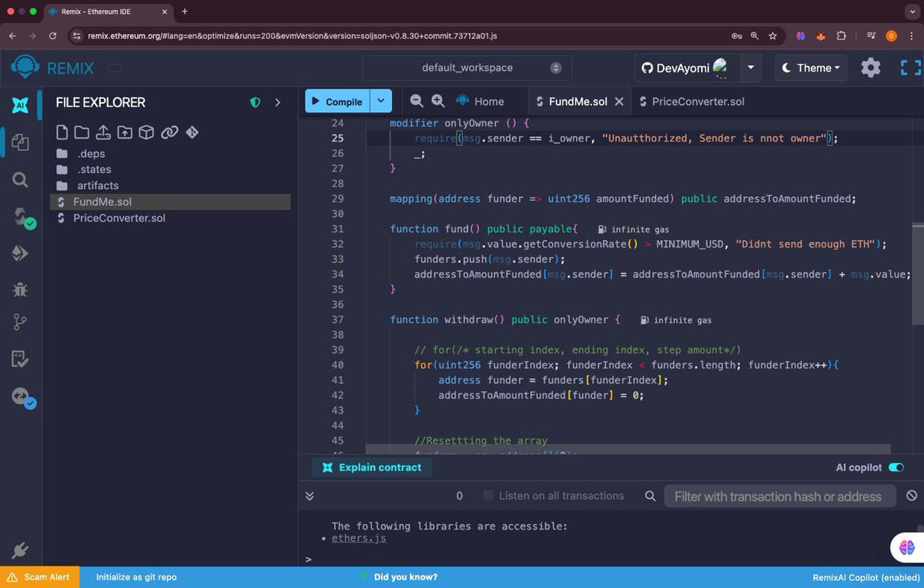Toggle RemixAI Copilot in the status bar
Image resolution: width=924 pixels, height=588 pixels.
coord(865,577)
